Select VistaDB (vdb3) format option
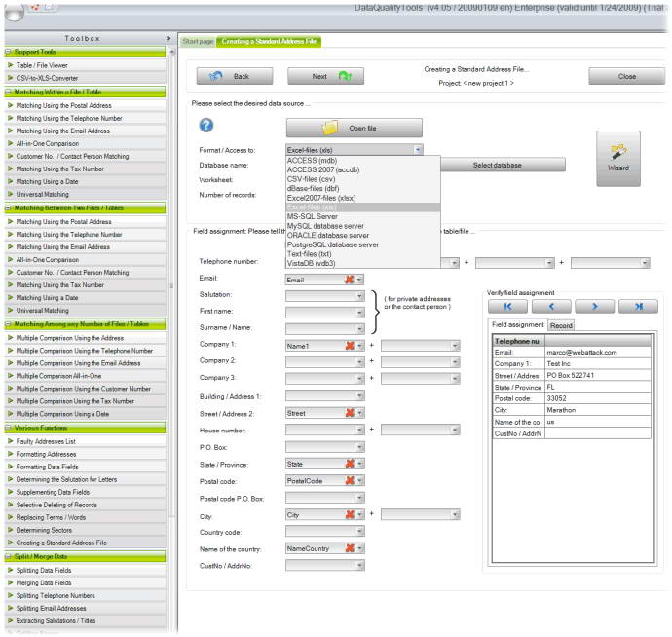 point(362,263)
